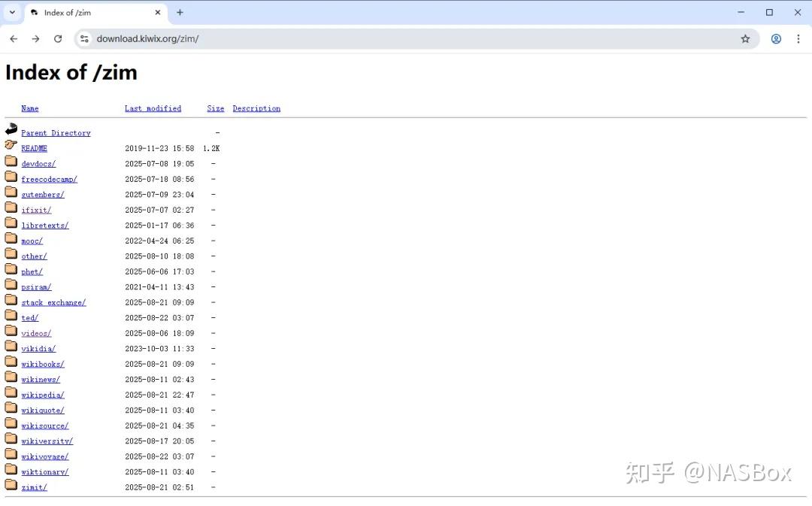This screenshot has height=506, width=812.
Task: Click the address bar URL field
Action: 417,39
